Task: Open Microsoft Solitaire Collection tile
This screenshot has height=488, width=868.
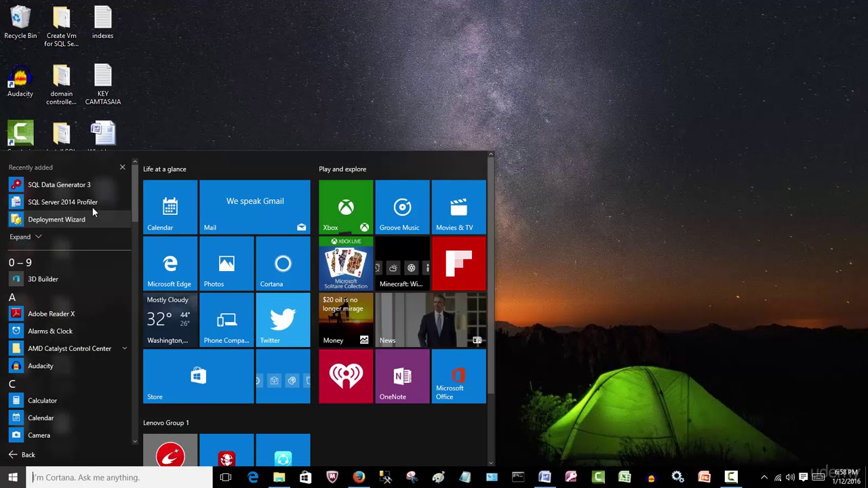Action: click(346, 263)
